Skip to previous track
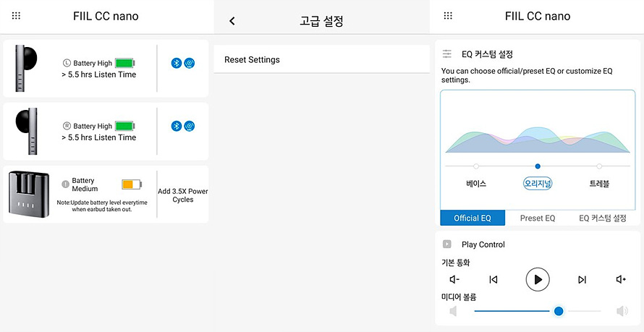 (493, 279)
